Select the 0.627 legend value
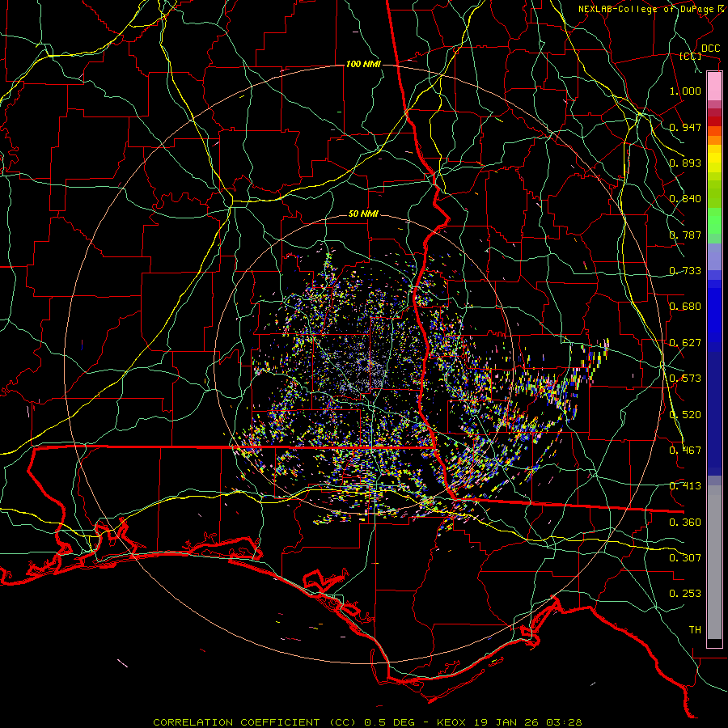Viewport: 728px width, 728px height. (x=685, y=343)
